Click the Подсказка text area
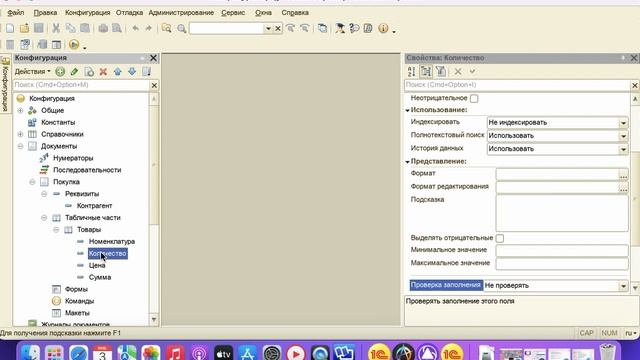This screenshot has width=640, height=360. (562, 213)
